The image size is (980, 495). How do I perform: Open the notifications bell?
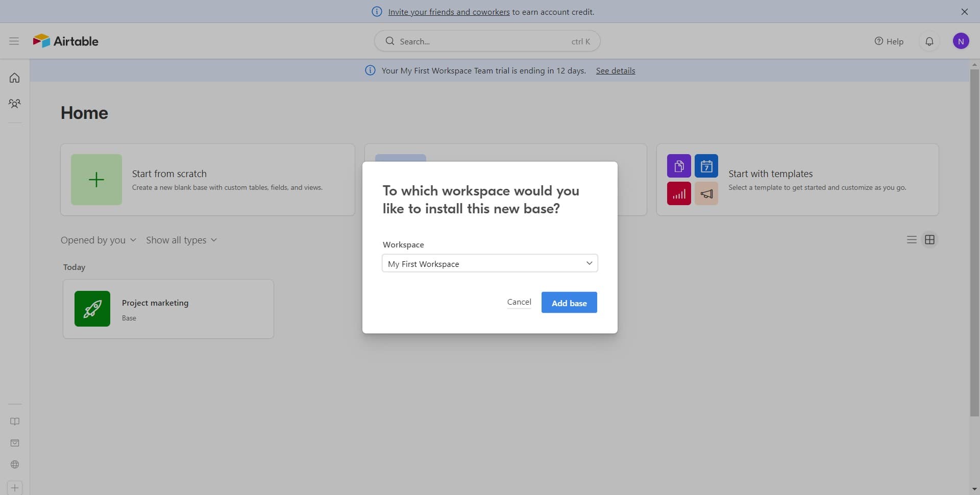tap(929, 41)
